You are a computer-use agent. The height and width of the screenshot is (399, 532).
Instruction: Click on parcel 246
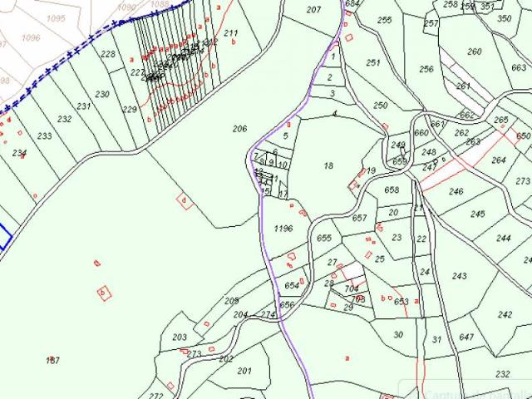pos(456,191)
